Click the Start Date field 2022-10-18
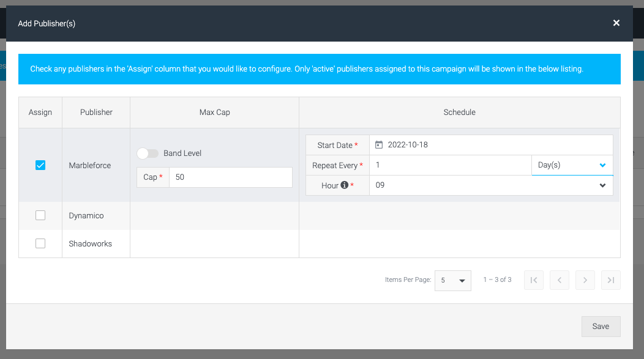The height and width of the screenshot is (359, 644). (x=491, y=145)
